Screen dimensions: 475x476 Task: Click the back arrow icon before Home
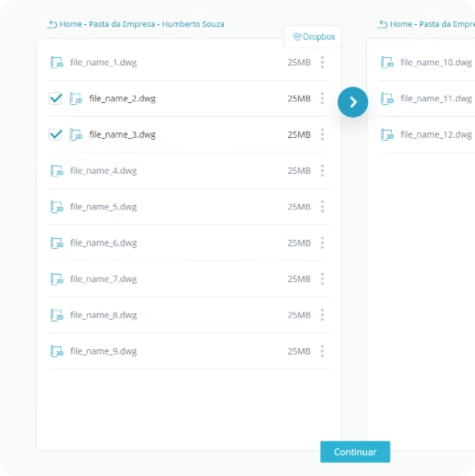(52, 24)
